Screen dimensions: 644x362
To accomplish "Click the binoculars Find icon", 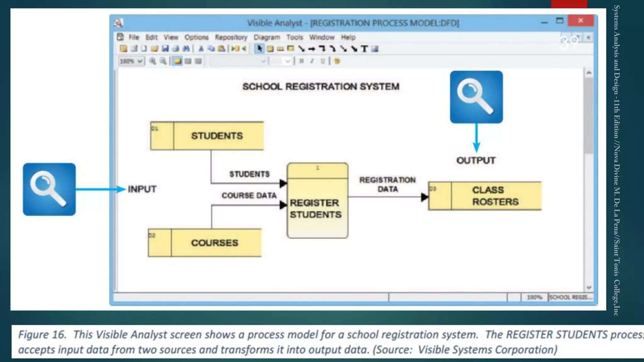I will click(186, 49).
